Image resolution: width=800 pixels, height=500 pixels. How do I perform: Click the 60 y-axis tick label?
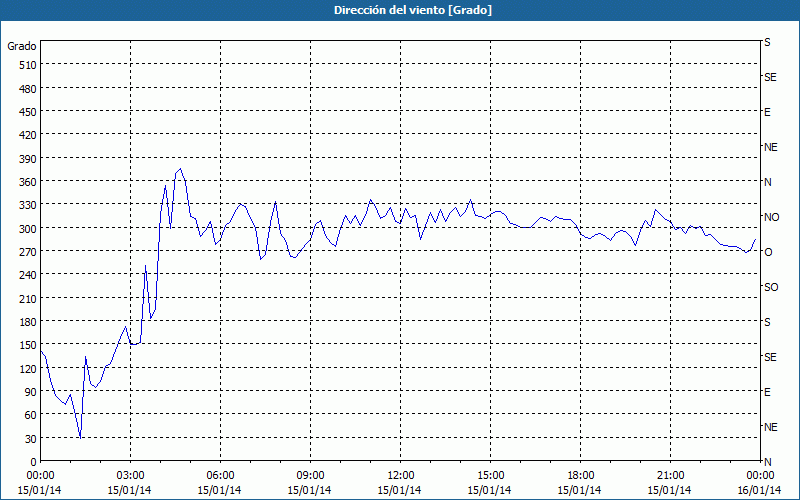coord(31,415)
